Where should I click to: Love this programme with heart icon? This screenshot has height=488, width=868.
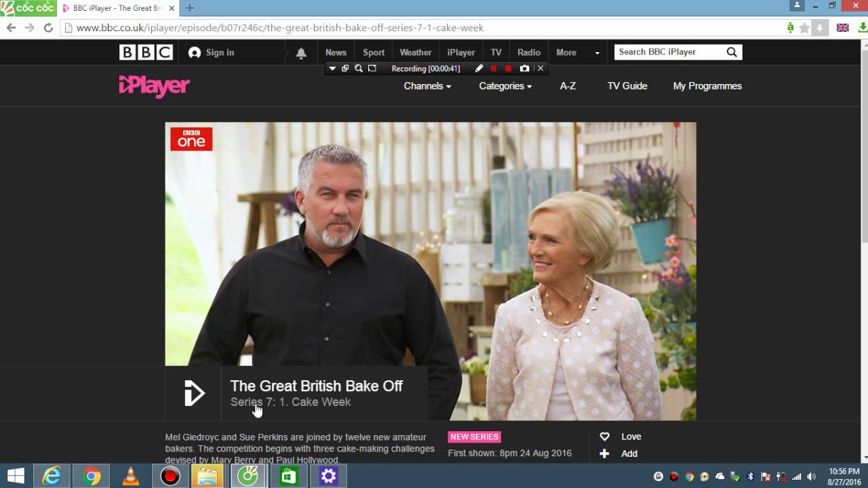click(x=605, y=437)
